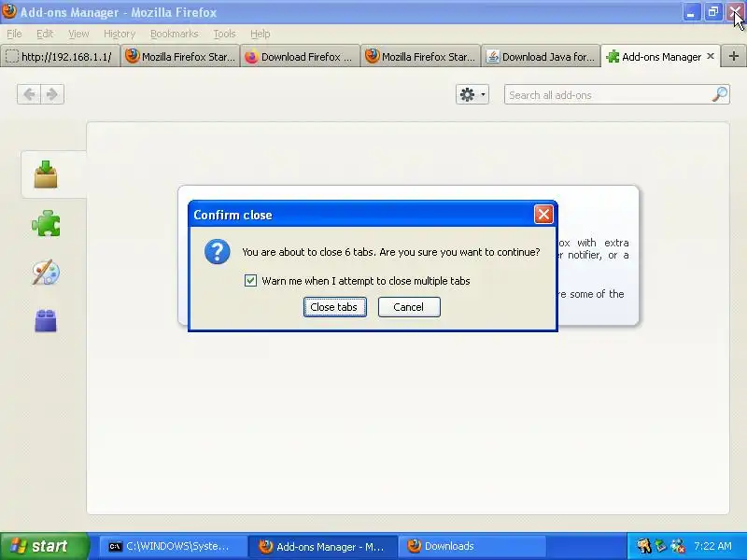Click the dialog message about closing 6 tabs
The height and width of the screenshot is (560, 747).
point(390,252)
